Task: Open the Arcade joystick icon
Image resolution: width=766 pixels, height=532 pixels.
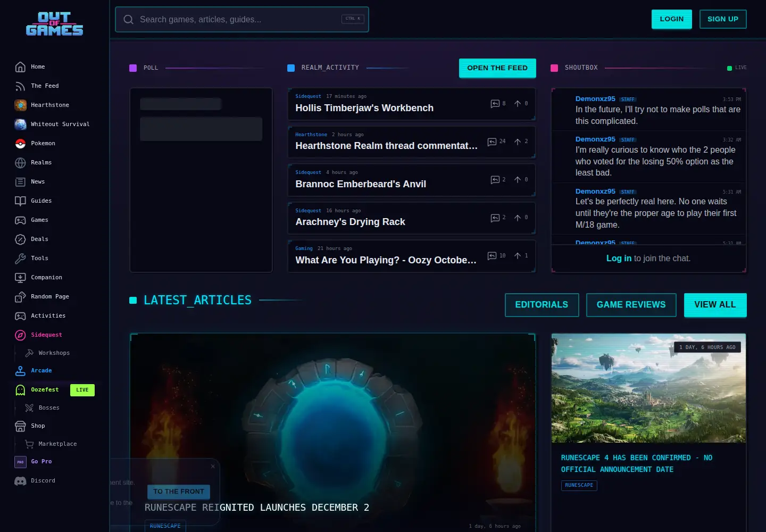Action: (20, 371)
